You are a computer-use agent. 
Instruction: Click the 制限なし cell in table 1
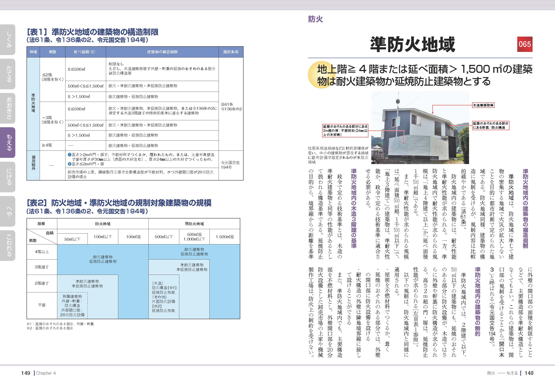pyautogui.click(x=162, y=69)
